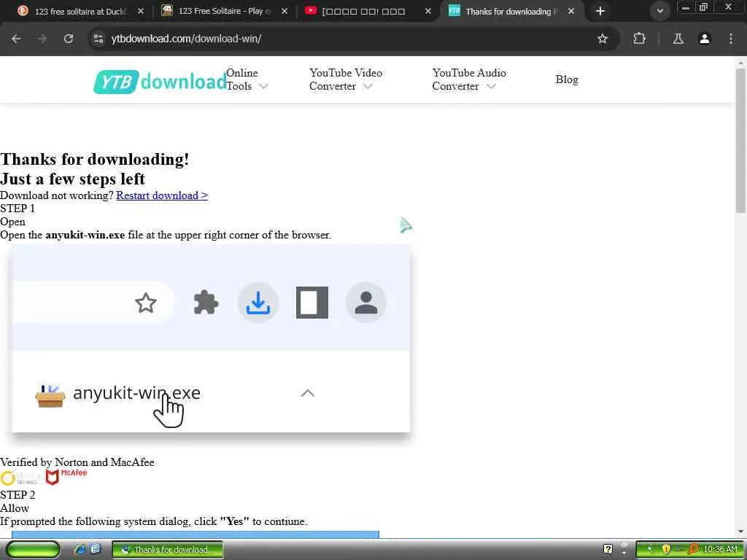The image size is (747, 560).
Task: Click the second quick launch icon
Action: [96, 550]
